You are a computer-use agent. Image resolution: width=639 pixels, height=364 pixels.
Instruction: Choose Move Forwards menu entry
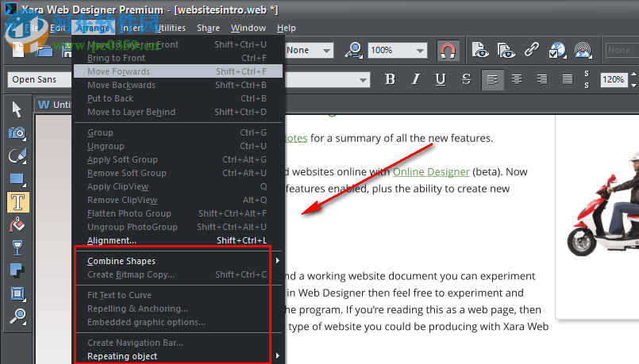(x=178, y=71)
